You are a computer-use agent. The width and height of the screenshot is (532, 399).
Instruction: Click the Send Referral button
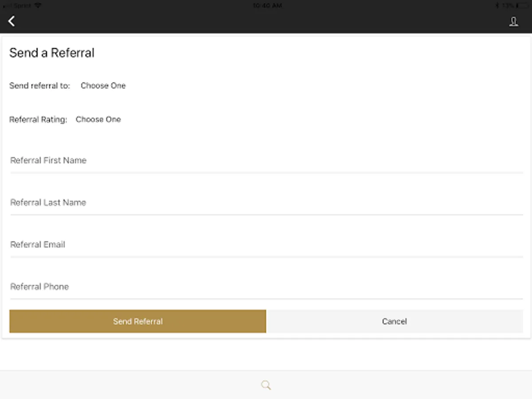(x=138, y=321)
